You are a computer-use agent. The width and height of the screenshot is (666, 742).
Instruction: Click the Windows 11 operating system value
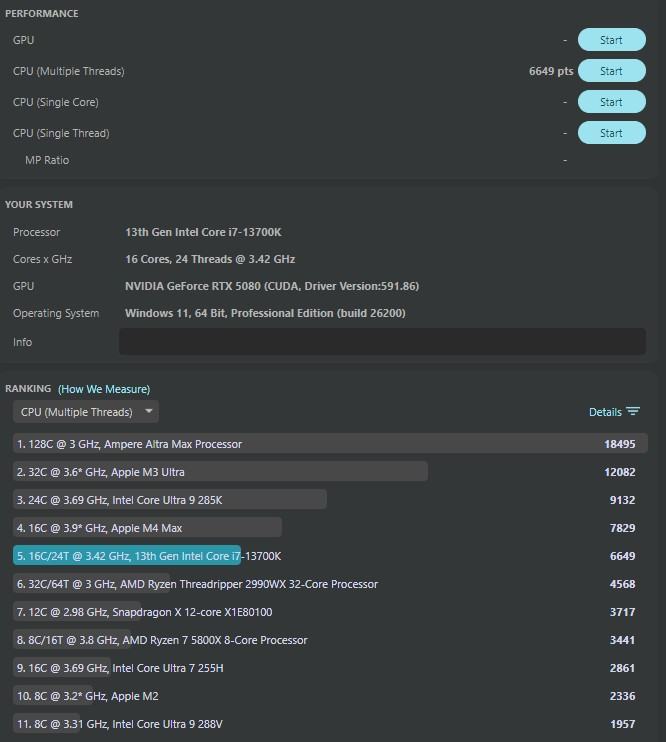click(x=265, y=313)
